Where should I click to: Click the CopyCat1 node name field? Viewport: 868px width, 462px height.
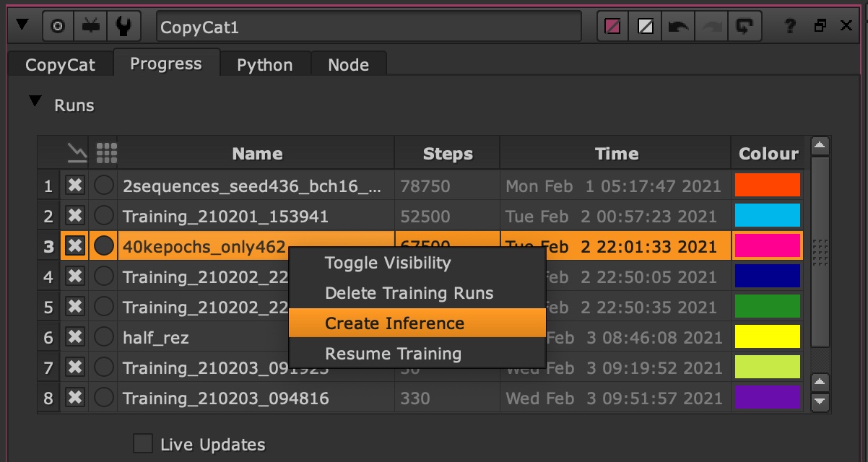click(368, 27)
